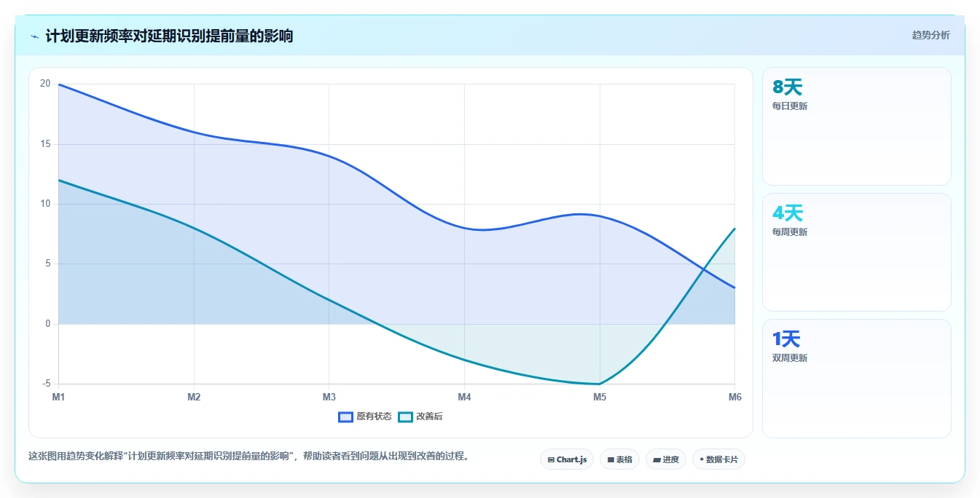
Task: Click the M6 x-axis label
Action: (734, 397)
